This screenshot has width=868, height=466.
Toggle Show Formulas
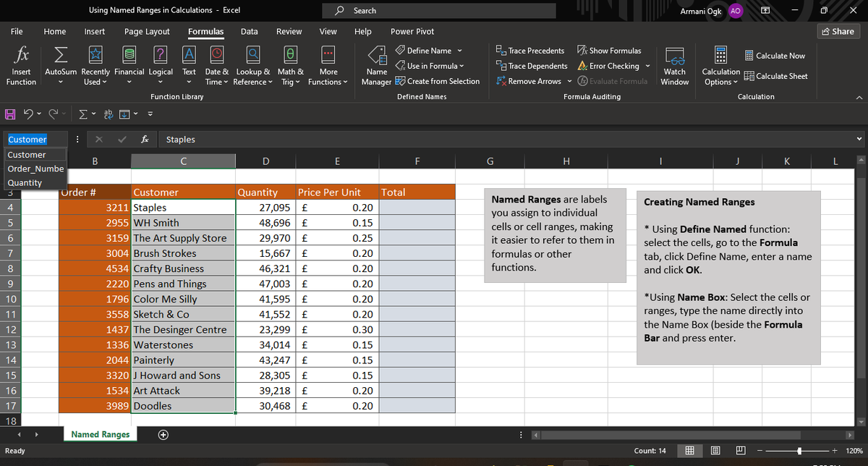(x=610, y=51)
